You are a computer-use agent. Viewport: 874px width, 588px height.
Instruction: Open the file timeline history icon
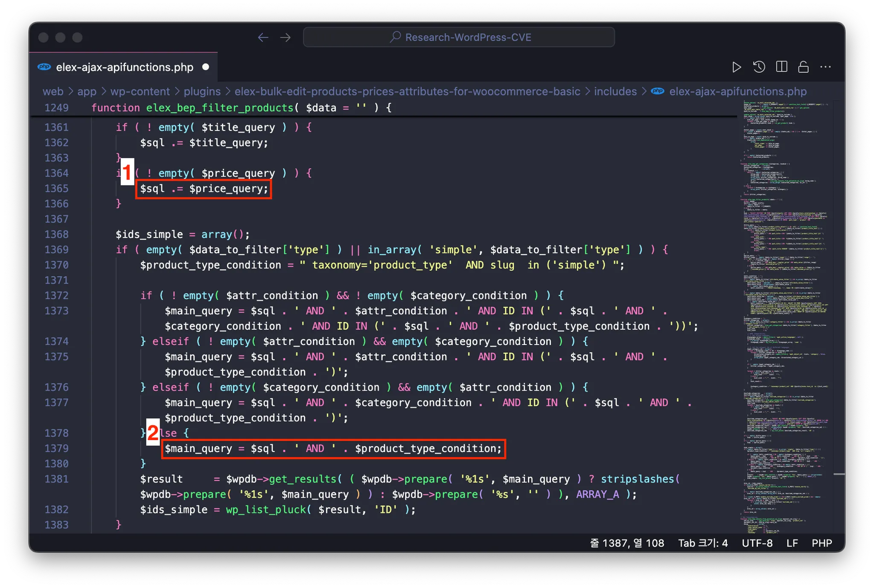coord(759,67)
